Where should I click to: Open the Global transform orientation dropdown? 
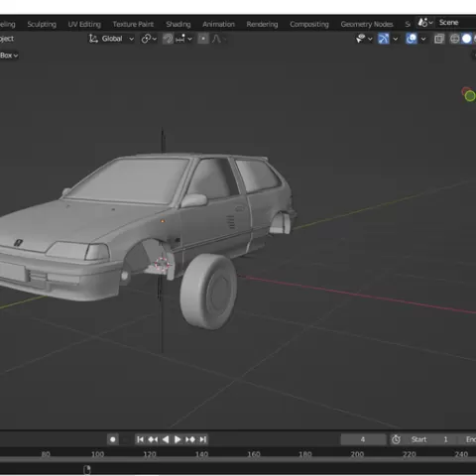pyautogui.click(x=111, y=39)
